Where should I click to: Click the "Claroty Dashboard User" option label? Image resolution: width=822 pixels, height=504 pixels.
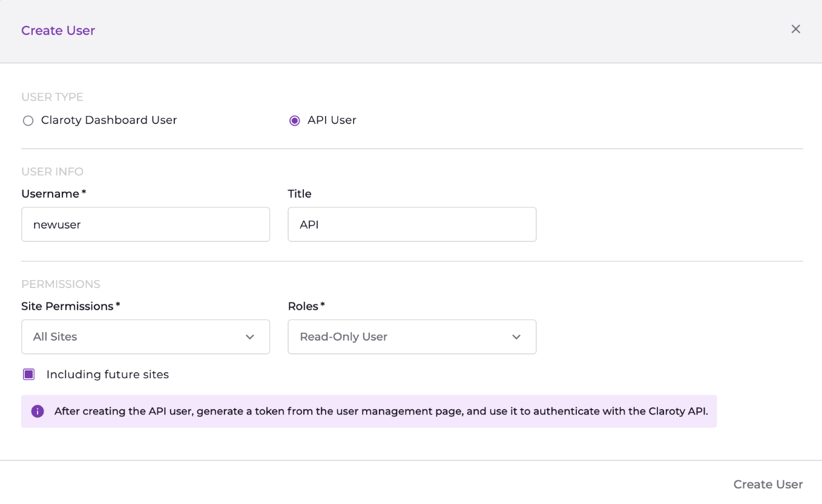pos(109,120)
